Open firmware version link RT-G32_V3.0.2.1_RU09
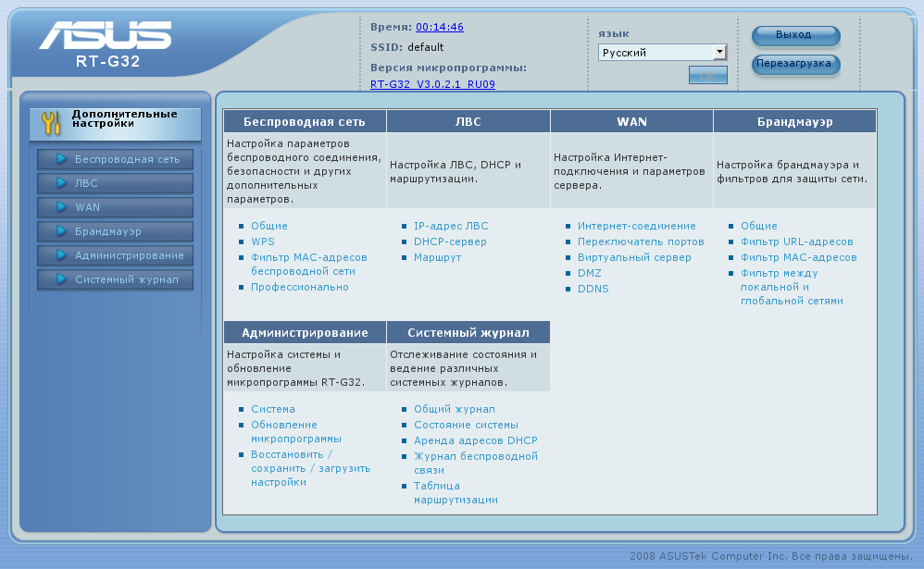924x569 pixels. click(x=432, y=84)
